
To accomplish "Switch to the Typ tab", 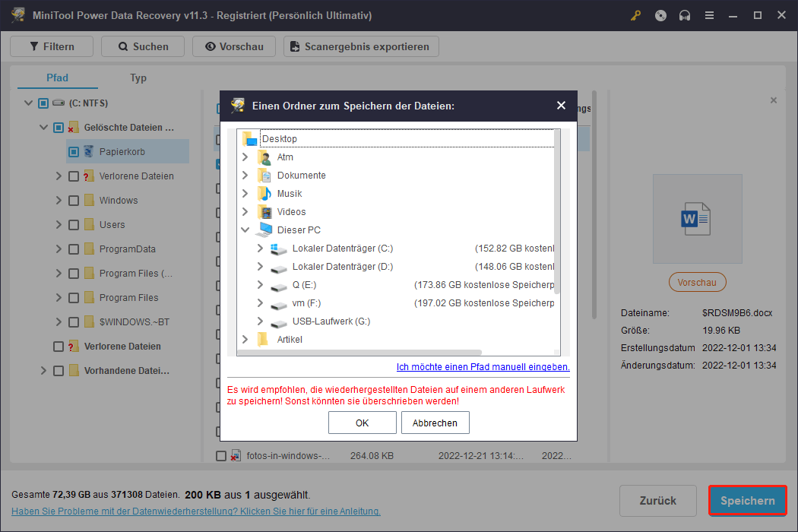I will 138,78.
